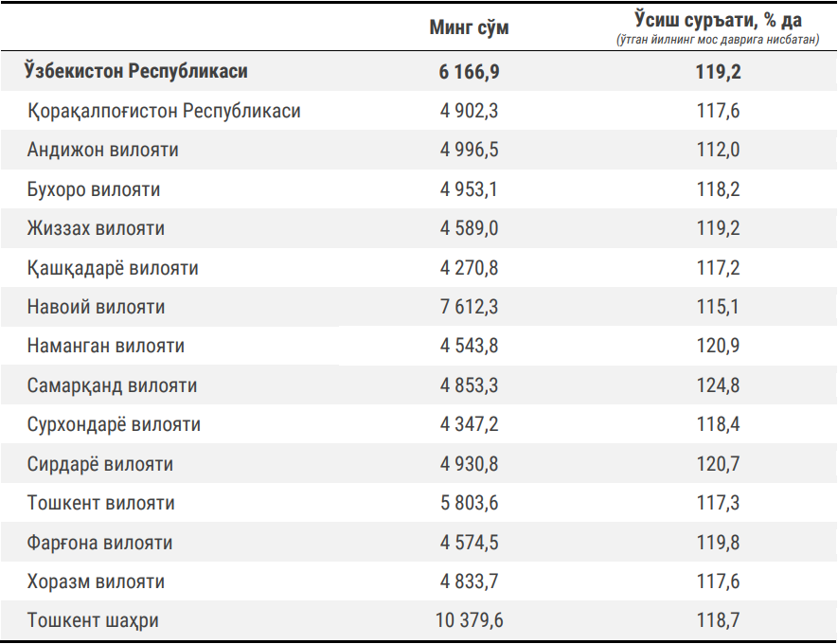Image resolution: width=838 pixels, height=644 pixels.
Task: Click the Қорақалпоғистон Республикаси row label
Action: (x=164, y=111)
